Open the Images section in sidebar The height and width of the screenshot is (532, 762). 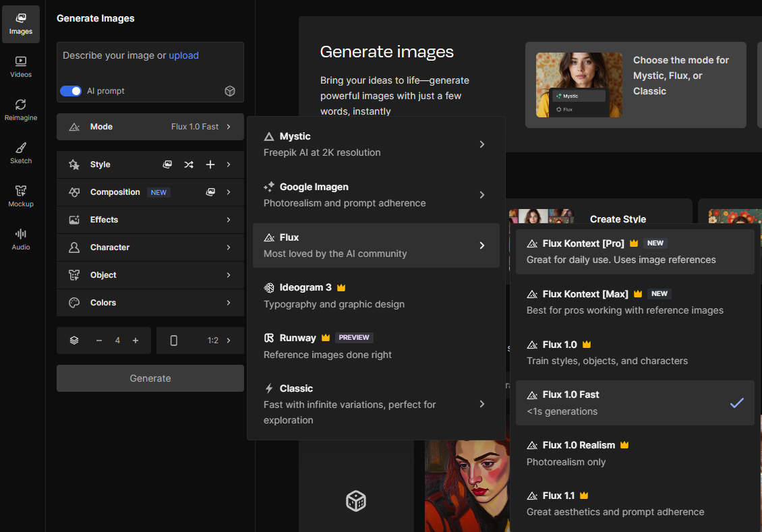pyautogui.click(x=21, y=24)
